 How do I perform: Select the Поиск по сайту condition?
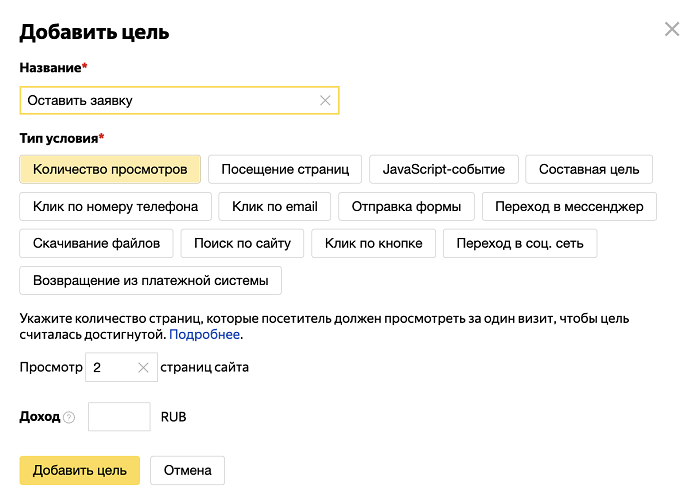243,243
